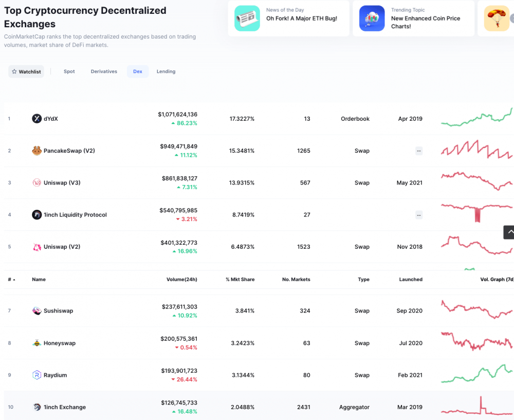Viewport: 514px width, 420px height.
Task: Sort by No. Markets column header
Action: [x=296, y=279]
